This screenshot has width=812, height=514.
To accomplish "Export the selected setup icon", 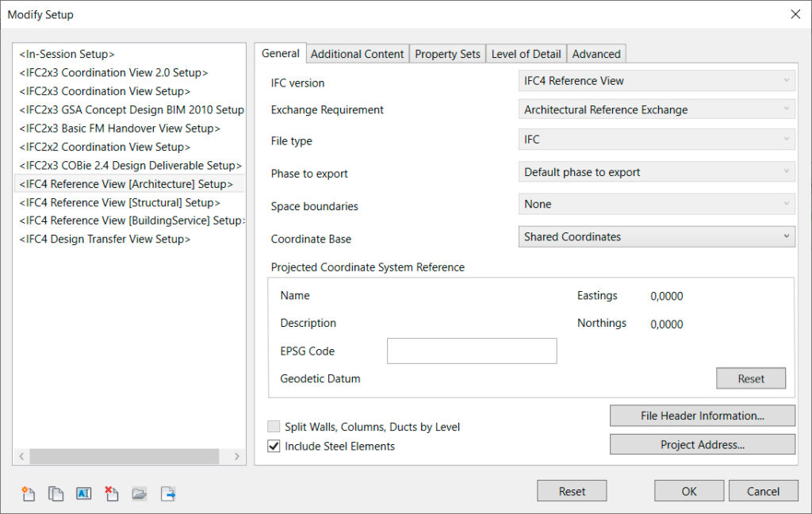I will [x=168, y=494].
